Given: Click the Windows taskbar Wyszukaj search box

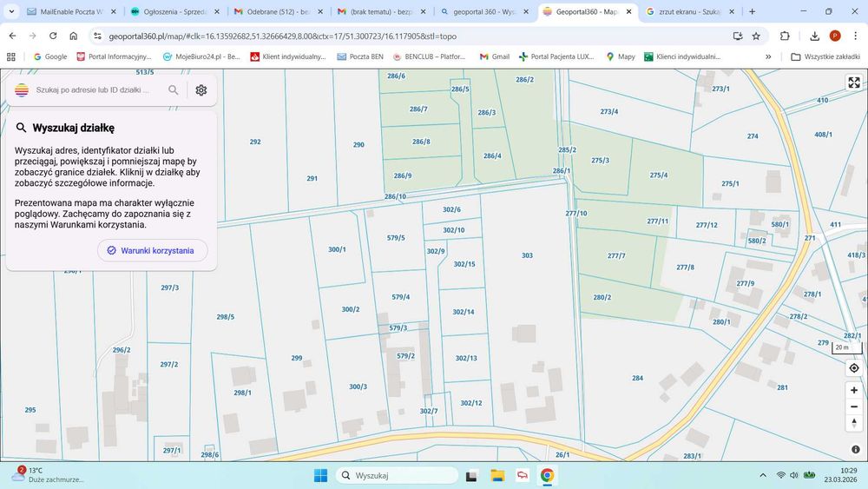Looking at the screenshot, I should [x=397, y=475].
